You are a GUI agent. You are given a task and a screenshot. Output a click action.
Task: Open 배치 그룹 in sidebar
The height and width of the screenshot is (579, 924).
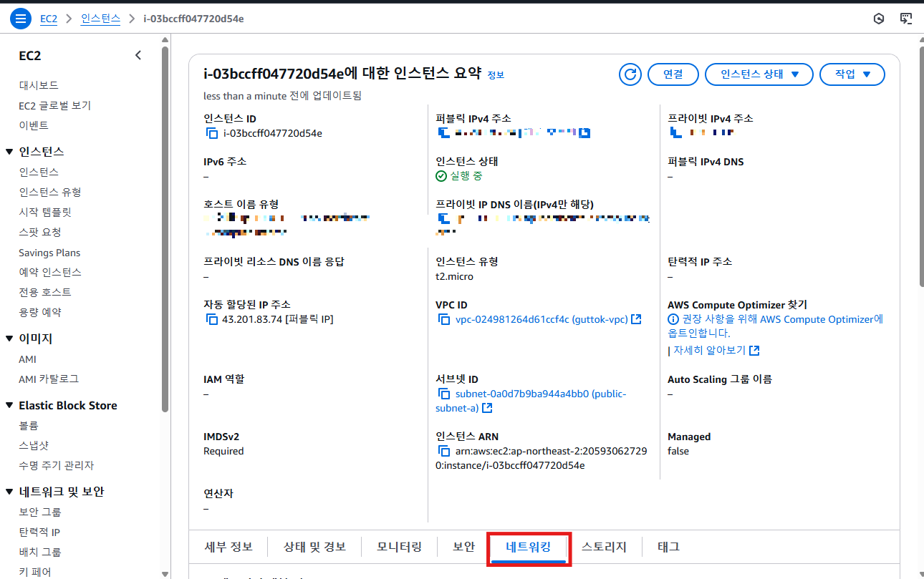[x=40, y=552]
